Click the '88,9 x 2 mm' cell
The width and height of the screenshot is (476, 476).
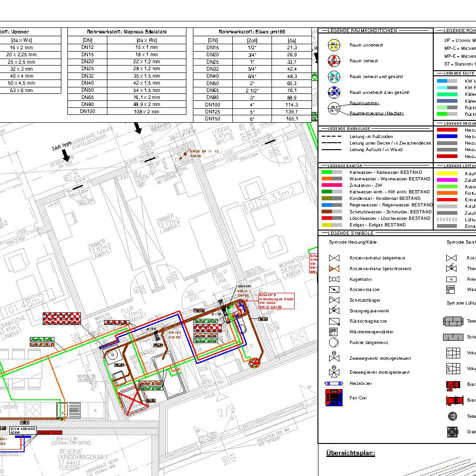click(146, 105)
